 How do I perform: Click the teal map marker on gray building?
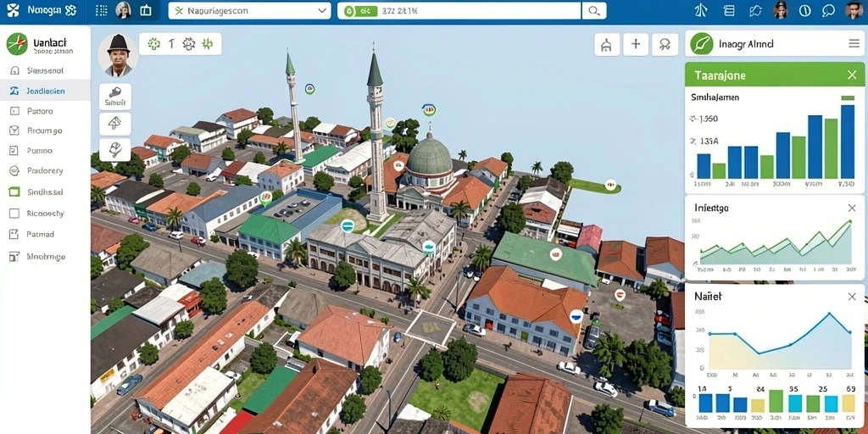347,225
